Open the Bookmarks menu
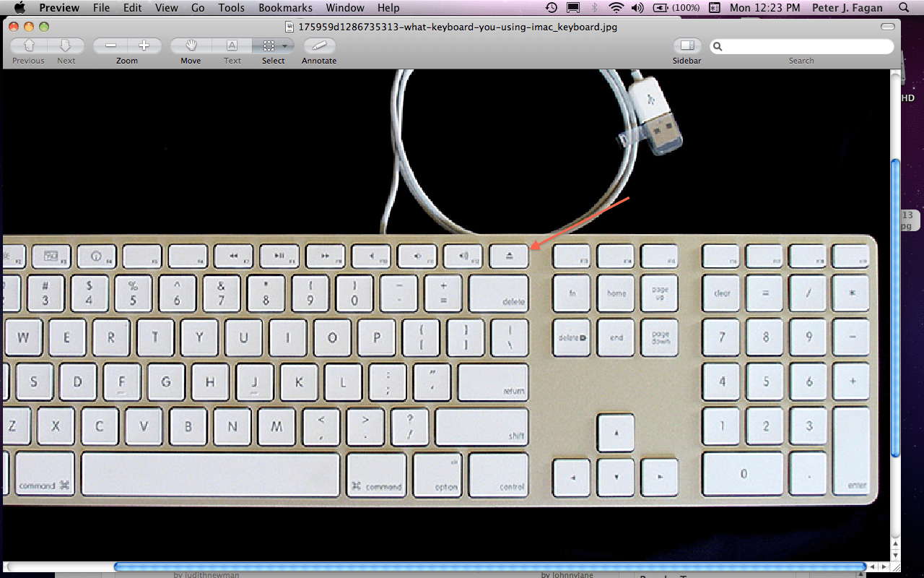Screen dimensions: 924x578 tap(285, 8)
